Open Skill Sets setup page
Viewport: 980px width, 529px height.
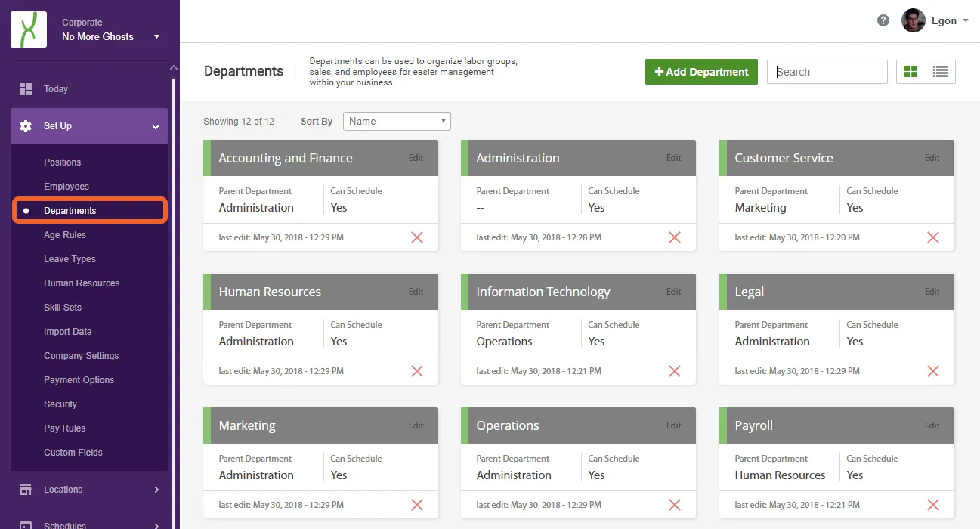[x=63, y=308]
